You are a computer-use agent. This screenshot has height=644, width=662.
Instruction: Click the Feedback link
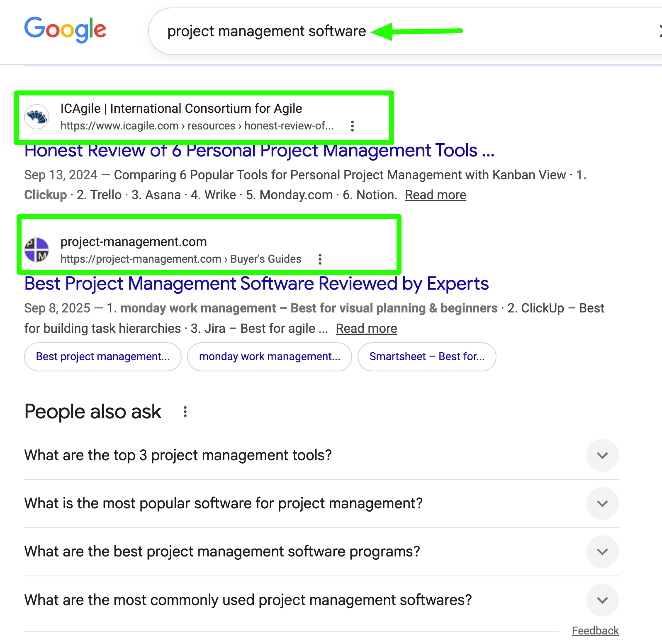coord(595,631)
